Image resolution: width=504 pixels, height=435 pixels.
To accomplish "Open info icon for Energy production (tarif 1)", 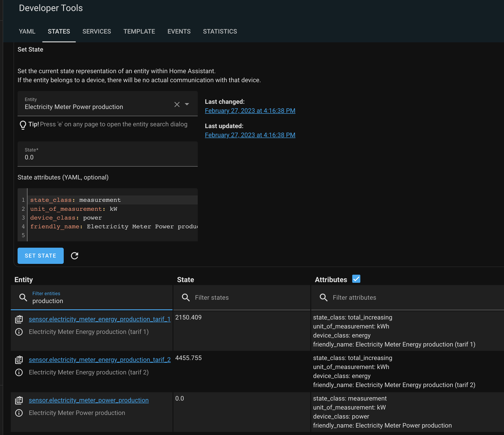I will tap(19, 332).
